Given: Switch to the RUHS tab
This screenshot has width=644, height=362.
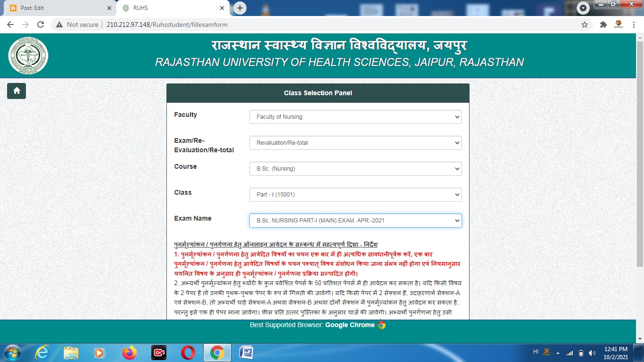Looking at the screenshot, I should point(173,8).
